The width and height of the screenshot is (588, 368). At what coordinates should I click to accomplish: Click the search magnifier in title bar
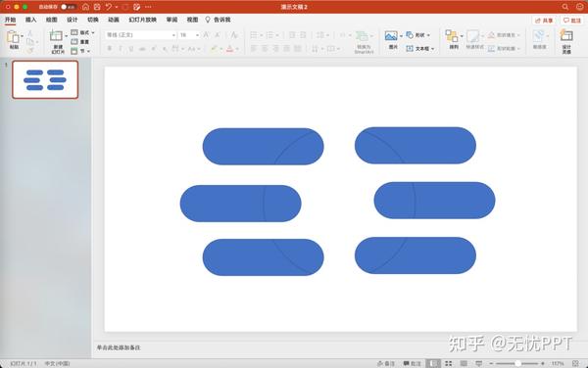click(x=565, y=7)
